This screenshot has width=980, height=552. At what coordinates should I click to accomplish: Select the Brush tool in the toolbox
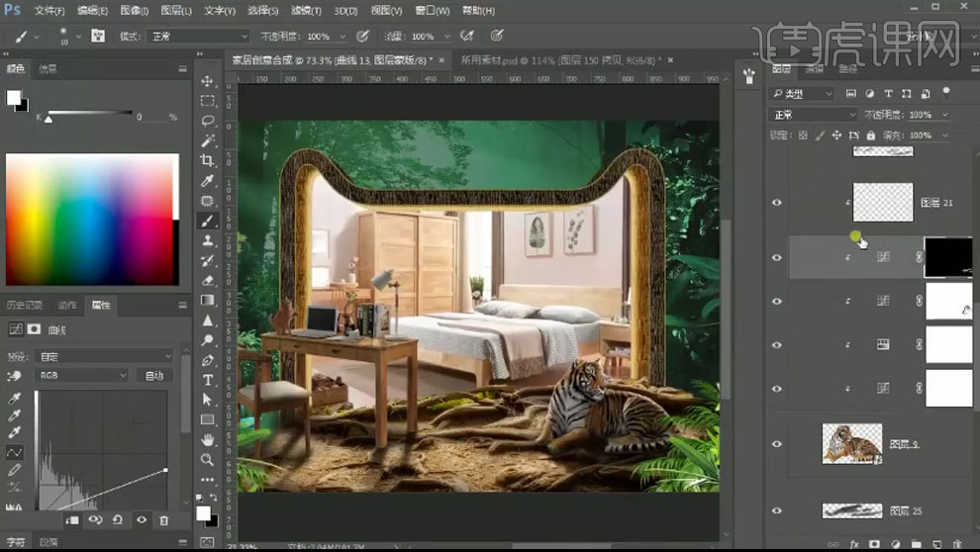tap(207, 221)
